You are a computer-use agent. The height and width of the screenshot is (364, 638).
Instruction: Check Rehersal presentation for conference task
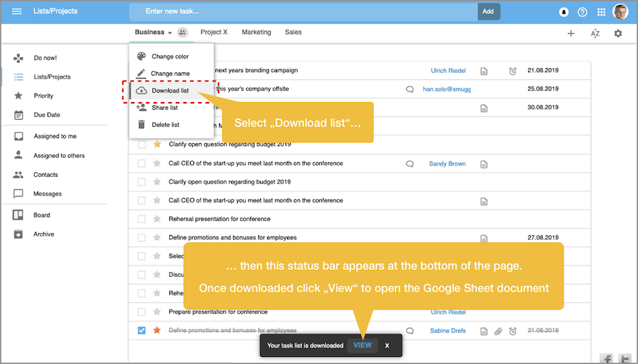(x=142, y=219)
